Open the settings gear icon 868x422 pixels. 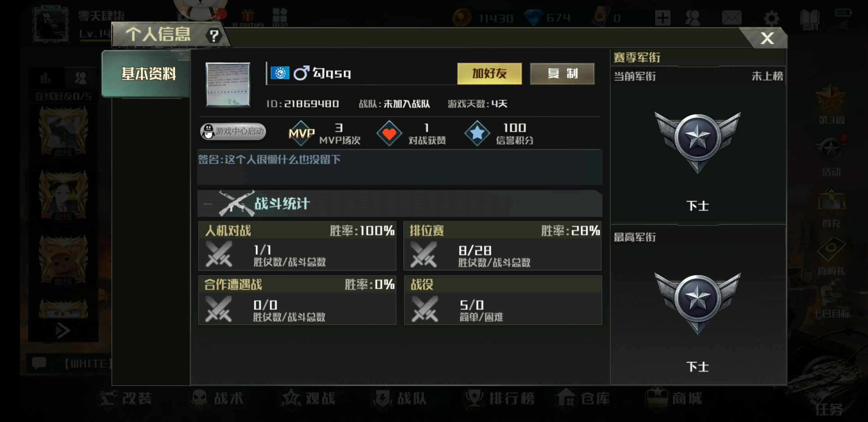pos(771,18)
